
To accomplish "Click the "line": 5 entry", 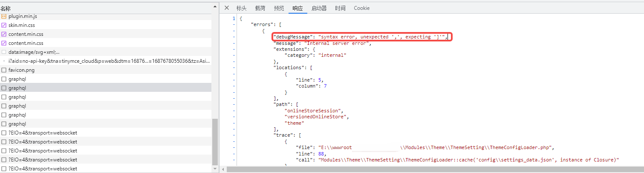I will (310, 80).
